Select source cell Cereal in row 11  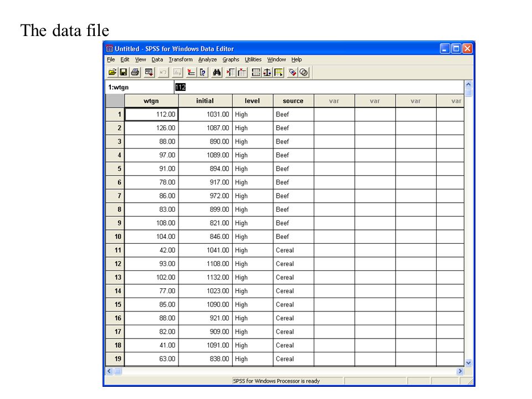(x=294, y=250)
